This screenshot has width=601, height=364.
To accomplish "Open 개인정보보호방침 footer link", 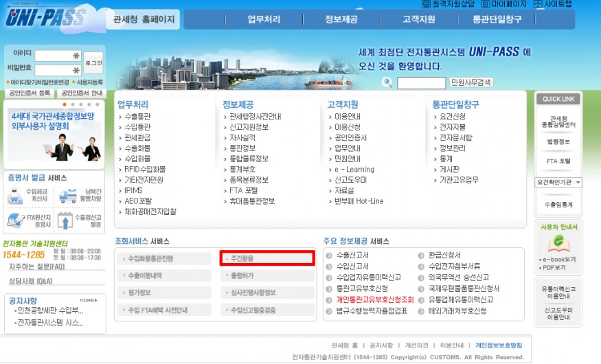I will tap(499, 345).
